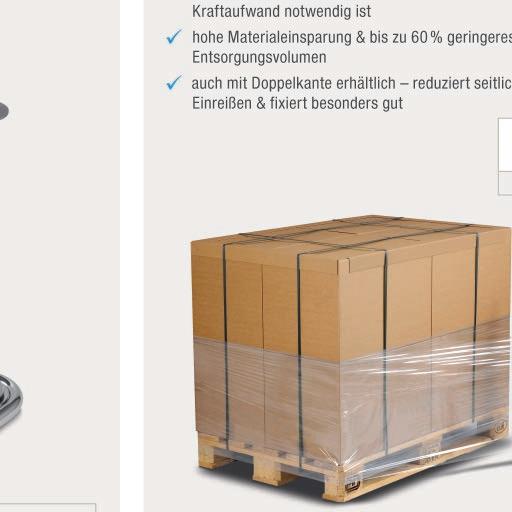The width and height of the screenshot is (512, 512).
Task: Click the white vertical divider between panels
Action: tap(132, 256)
